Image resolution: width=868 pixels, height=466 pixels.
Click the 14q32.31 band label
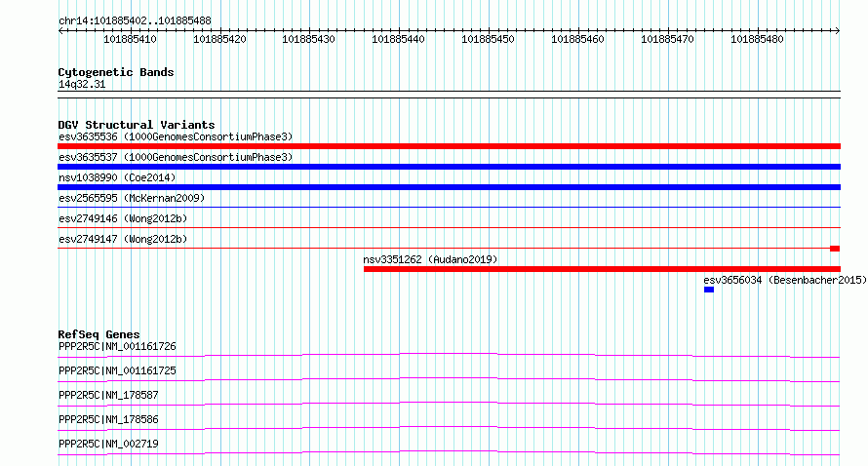click(82, 85)
